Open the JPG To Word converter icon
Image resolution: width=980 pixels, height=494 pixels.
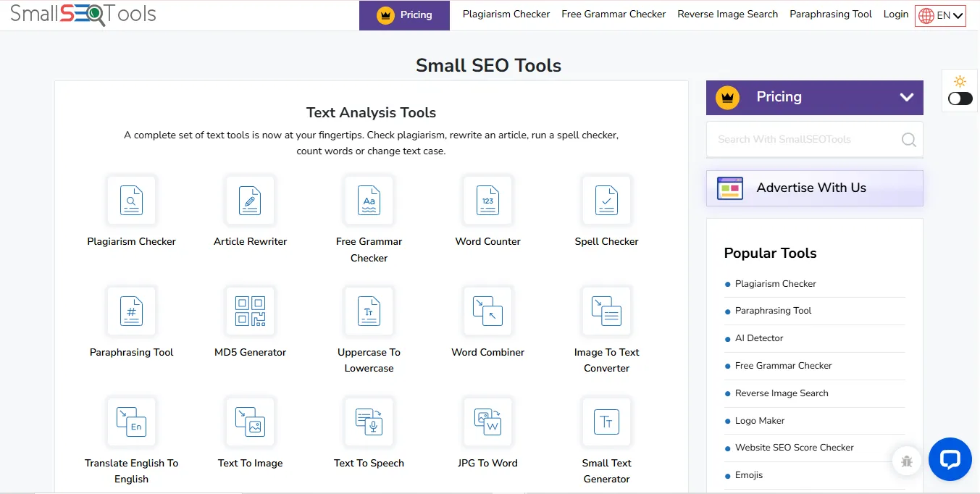pos(487,422)
